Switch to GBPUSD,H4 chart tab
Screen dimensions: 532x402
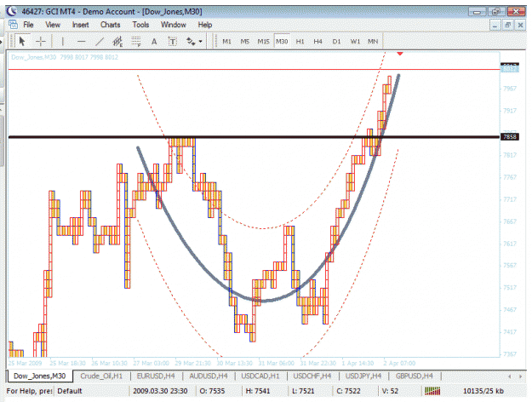415,376
